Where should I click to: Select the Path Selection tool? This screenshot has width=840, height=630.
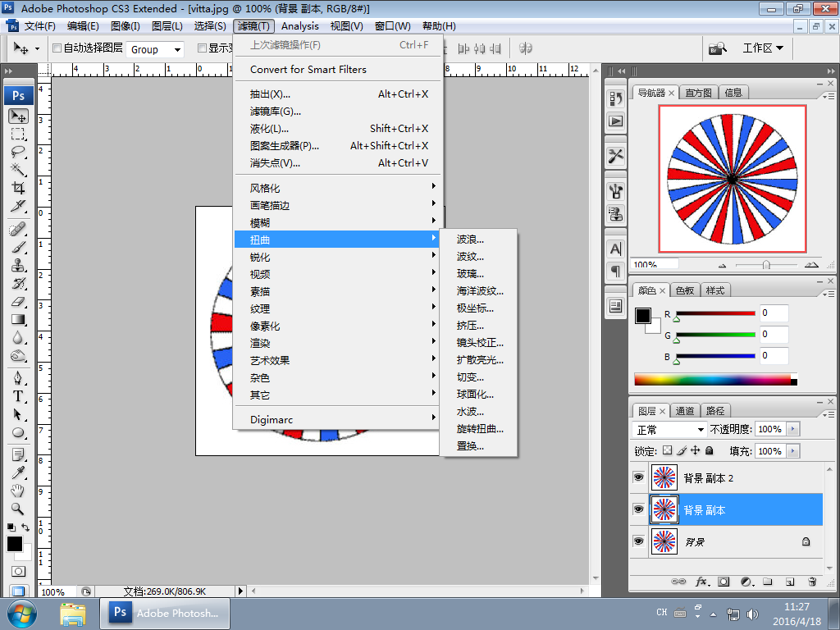[x=18, y=414]
